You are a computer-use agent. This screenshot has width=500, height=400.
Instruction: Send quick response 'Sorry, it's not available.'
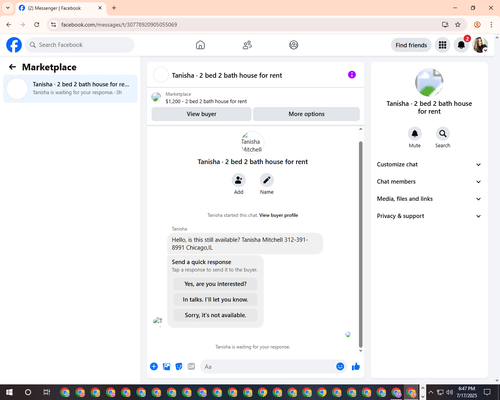click(215, 315)
